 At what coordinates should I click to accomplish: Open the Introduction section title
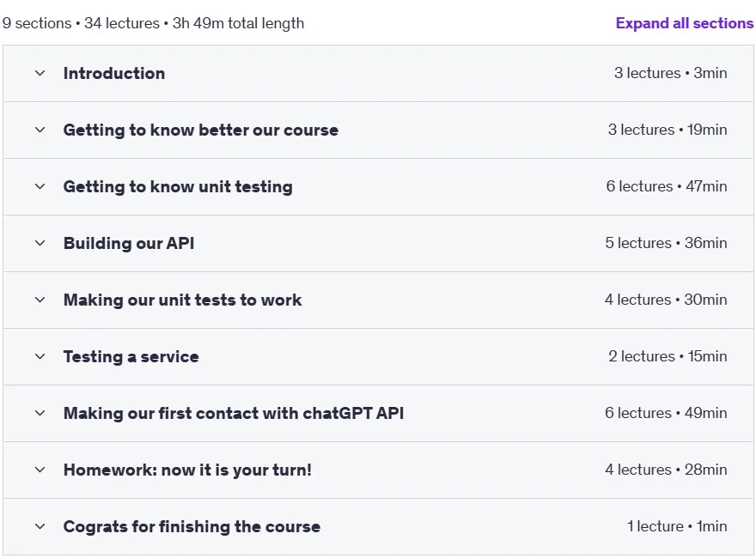114,73
